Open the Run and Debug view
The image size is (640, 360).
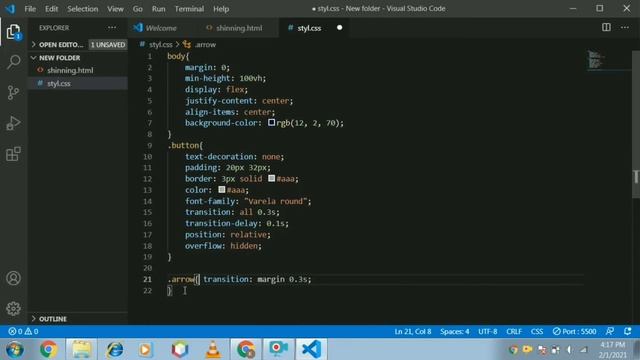coord(13,123)
